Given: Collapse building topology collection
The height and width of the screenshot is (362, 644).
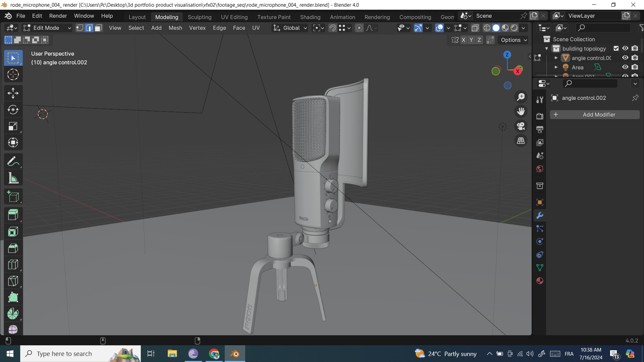Looking at the screenshot, I should tap(547, 49).
